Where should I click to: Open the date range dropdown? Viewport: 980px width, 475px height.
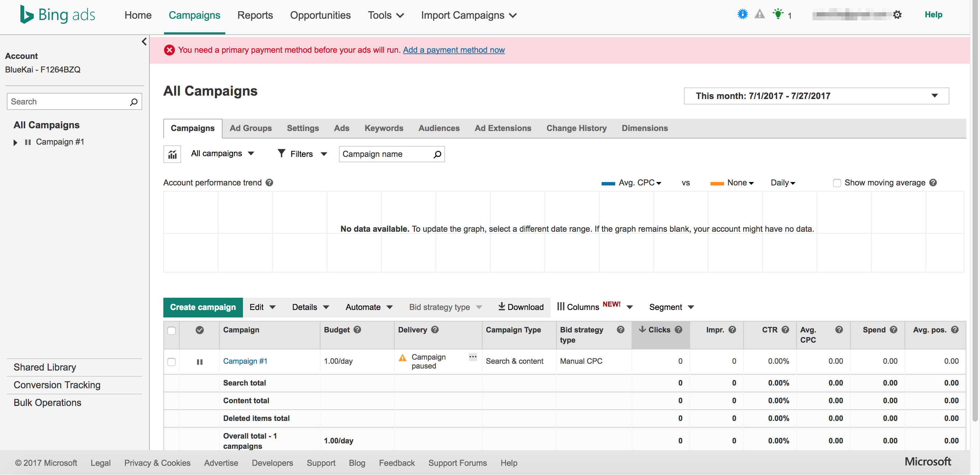coord(816,96)
